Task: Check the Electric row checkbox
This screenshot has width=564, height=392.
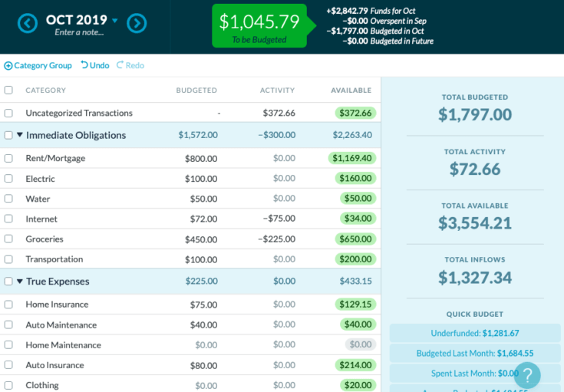Action: tap(8, 179)
